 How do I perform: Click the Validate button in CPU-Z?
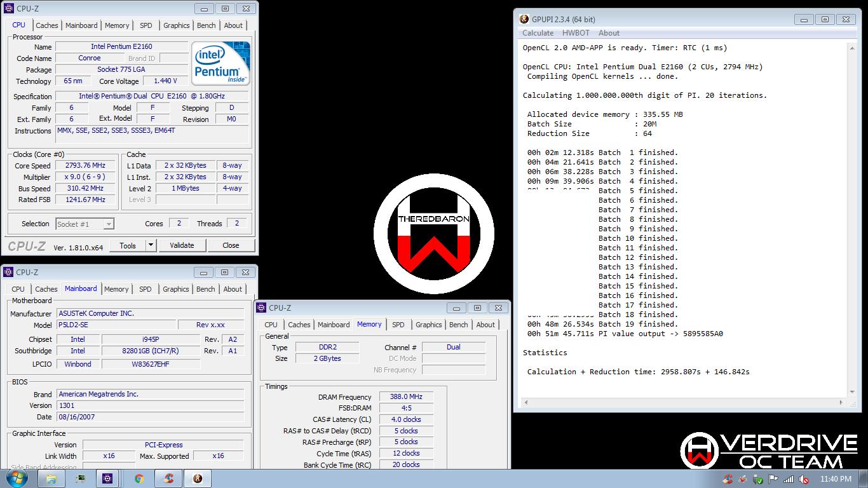click(x=182, y=245)
